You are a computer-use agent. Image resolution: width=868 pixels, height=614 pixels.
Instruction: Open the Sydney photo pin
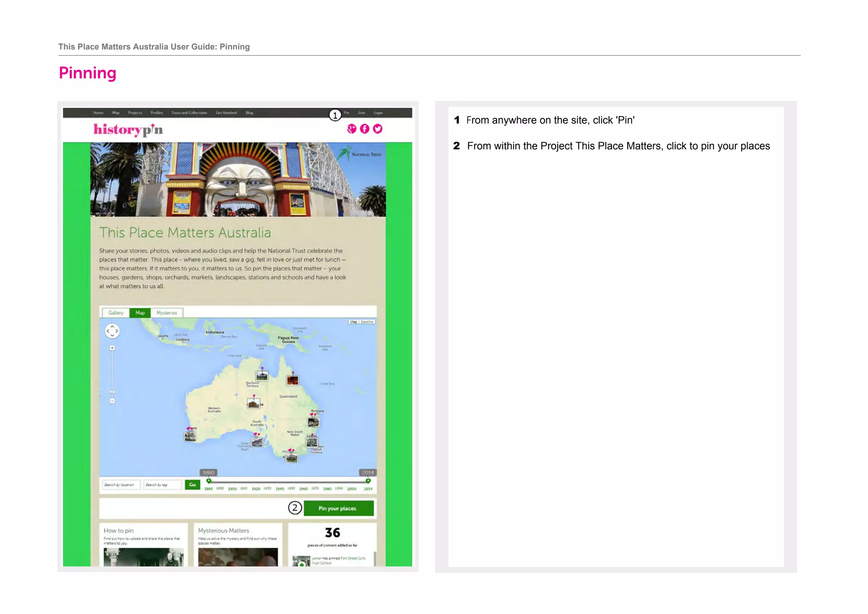(x=312, y=442)
